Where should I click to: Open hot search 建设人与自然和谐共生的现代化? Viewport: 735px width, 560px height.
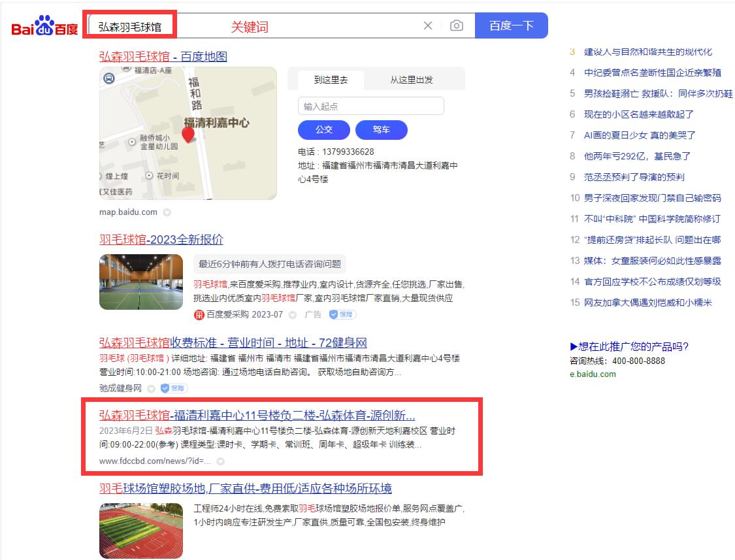tap(648, 52)
